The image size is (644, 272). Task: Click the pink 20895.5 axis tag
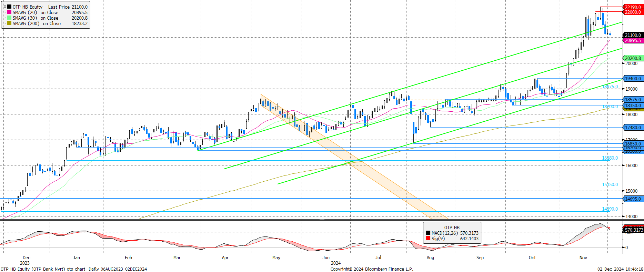[633, 41]
